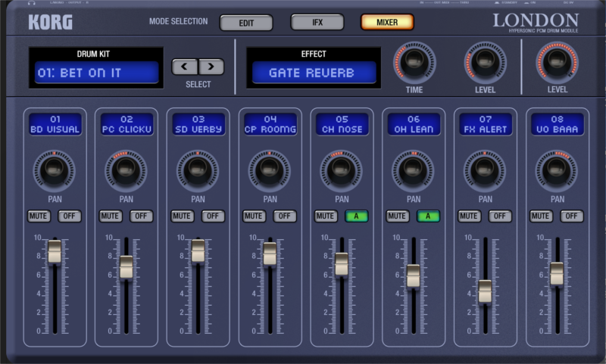The height and width of the screenshot is (364, 606).
Task: Mute channel 08 VO BAAA
Action: 541,216
